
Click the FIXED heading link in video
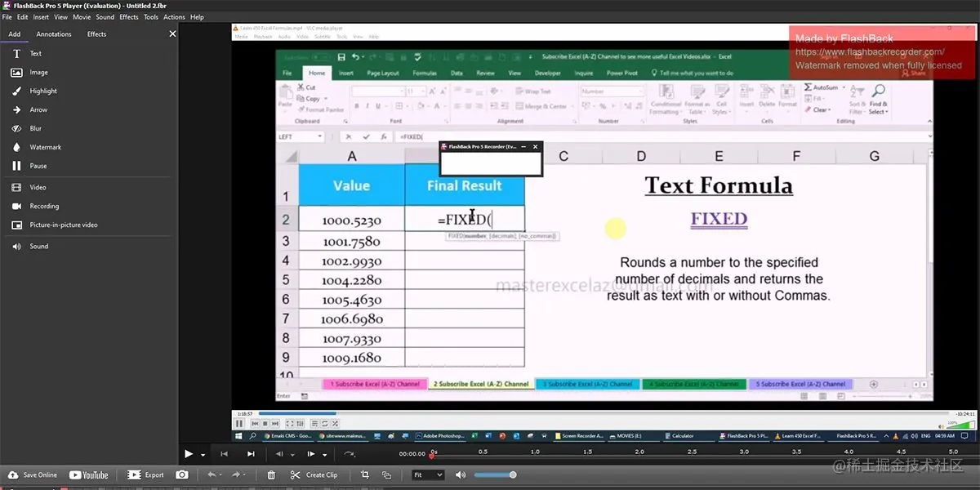coord(719,219)
